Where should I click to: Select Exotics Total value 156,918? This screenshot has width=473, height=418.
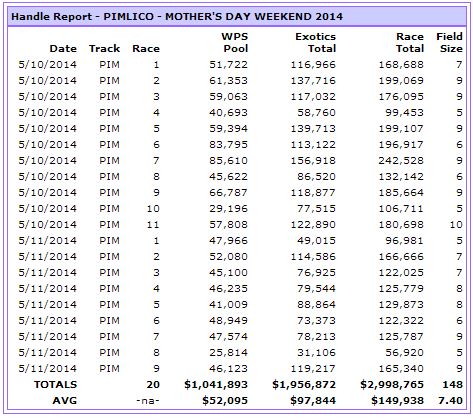pyautogui.click(x=313, y=161)
